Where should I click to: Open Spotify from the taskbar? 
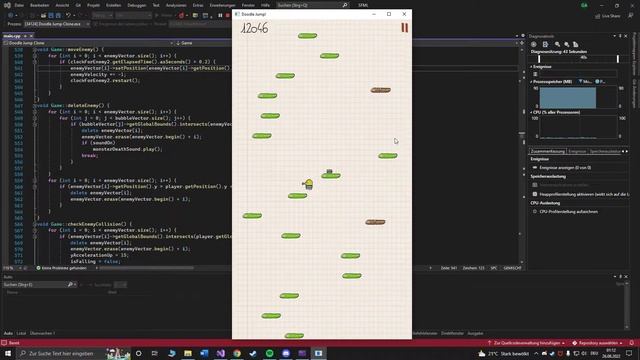tap(269, 353)
